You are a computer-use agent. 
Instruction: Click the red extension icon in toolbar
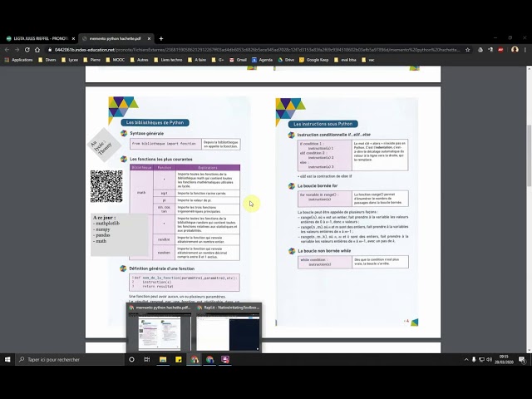pos(500,50)
